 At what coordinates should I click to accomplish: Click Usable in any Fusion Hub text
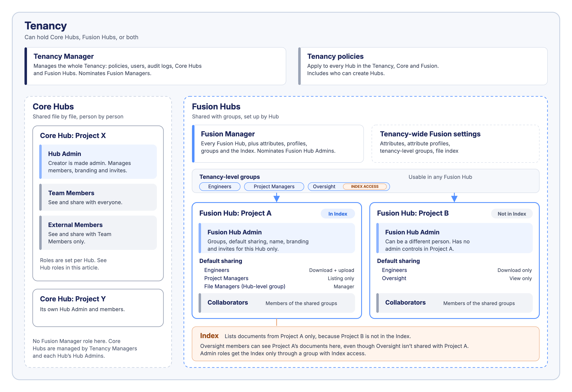pos(440,177)
